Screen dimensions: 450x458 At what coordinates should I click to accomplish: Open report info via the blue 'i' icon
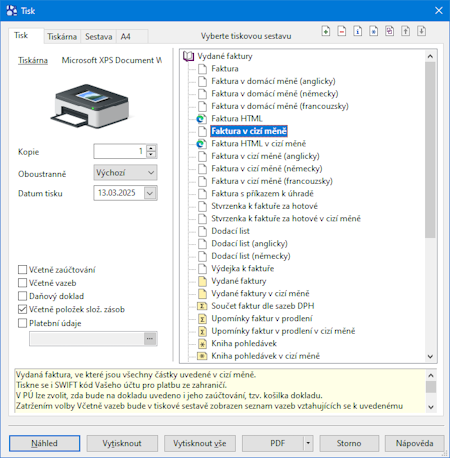[358, 31]
